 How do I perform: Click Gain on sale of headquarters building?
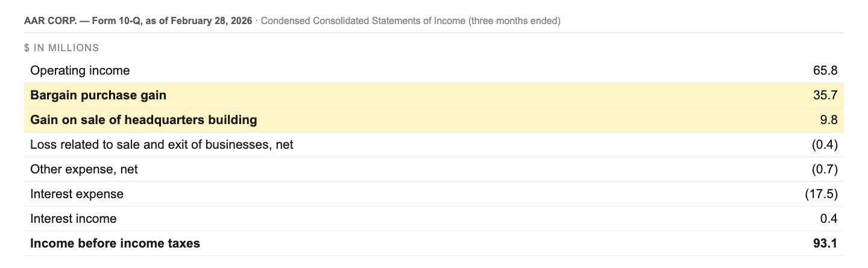point(143,120)
